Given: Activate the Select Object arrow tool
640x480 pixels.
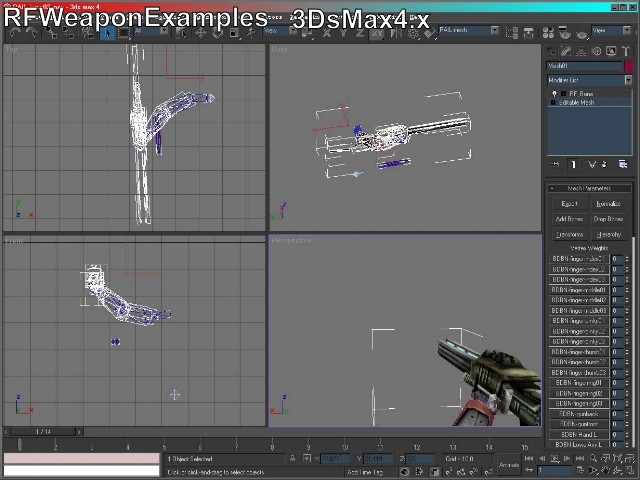Looking at the screenshot, I should click(x=108, y=33).
